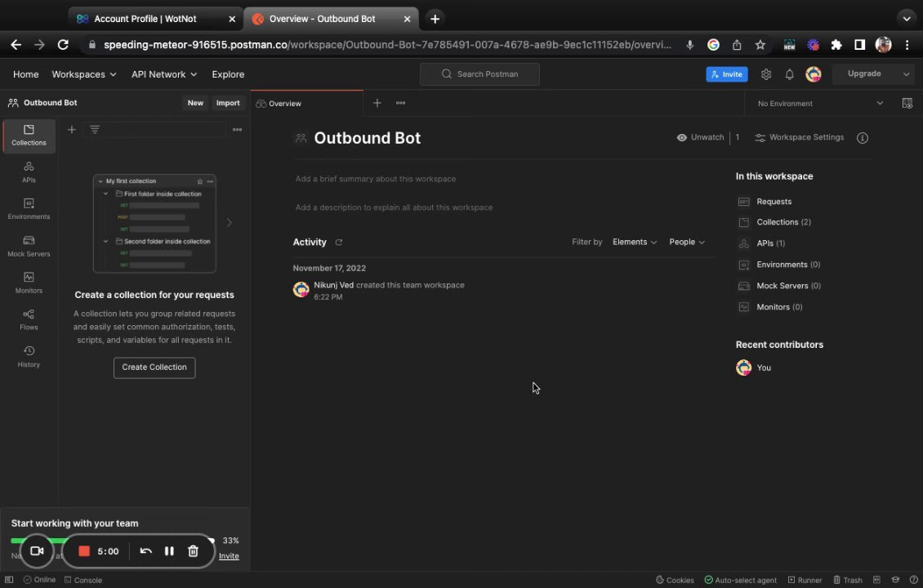Open collections sidebar more options ellipsis

click(x=237, y=130)
